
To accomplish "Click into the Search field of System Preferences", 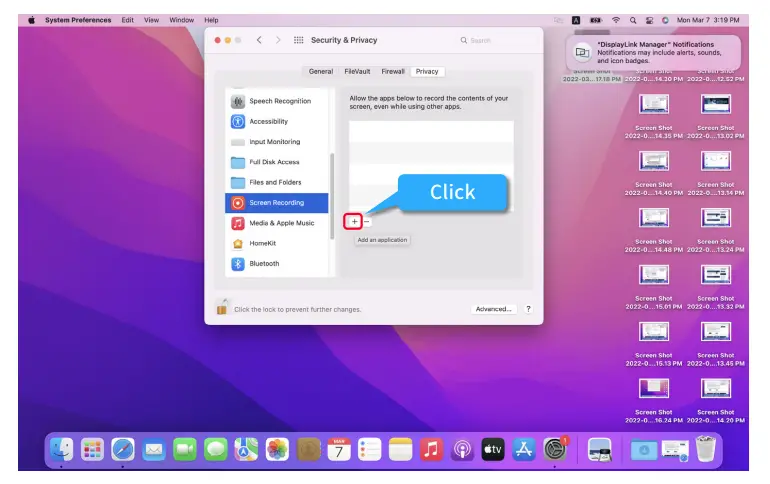I will pyautogui.click(x=497, y=40).
